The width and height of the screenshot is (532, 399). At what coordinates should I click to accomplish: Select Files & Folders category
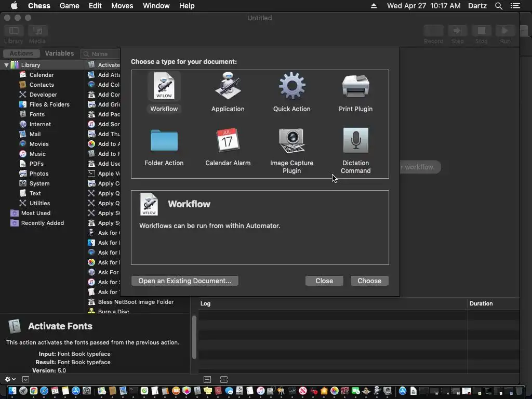pos(49,104)
